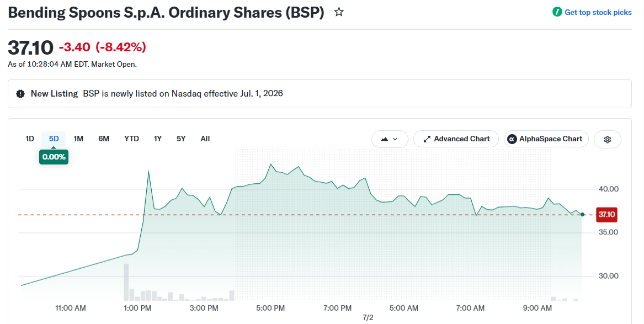Click the 30.00 y-axis label
The height and width of the screenshot is (324, 644).
(x=608, y=276)
